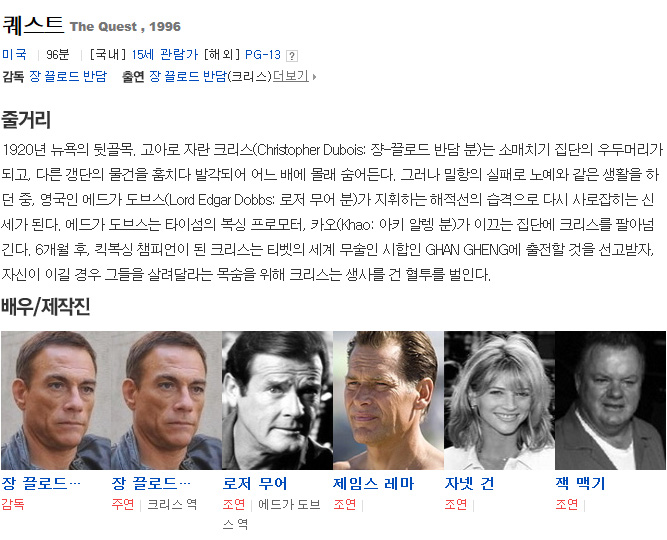Open the director's photo thumbnail above 감독
The image size is (667, 540).
pos(56,400)
